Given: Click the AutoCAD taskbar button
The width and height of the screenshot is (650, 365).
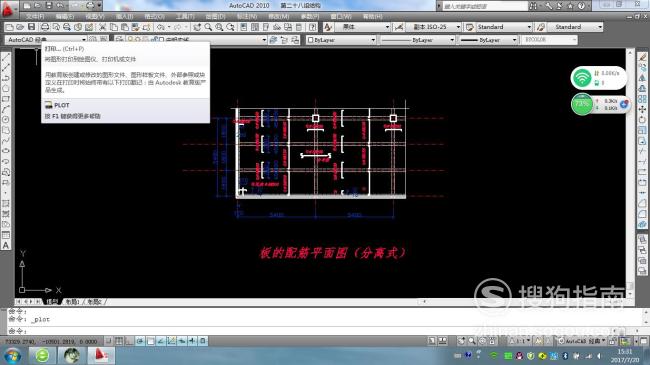Looking at the screenshot, I should click(x=101, y=355).
